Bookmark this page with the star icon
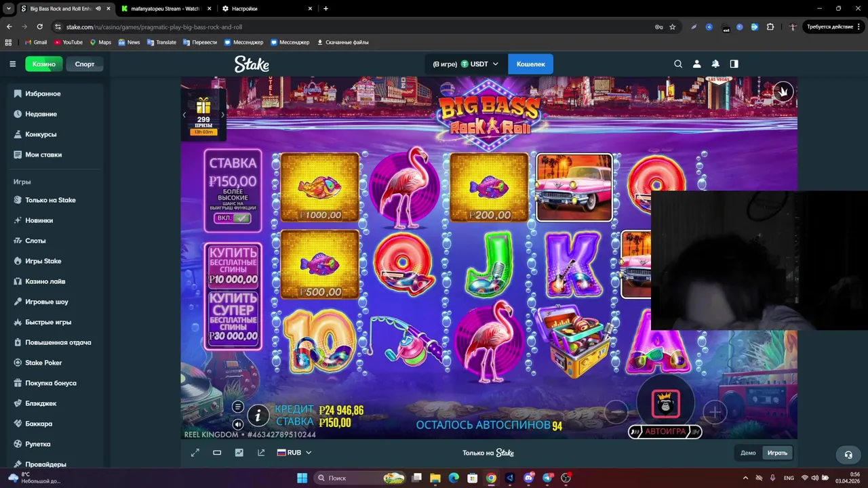Image resolution: width=868 pixels, height=488 pixels. tap(673, 27)
